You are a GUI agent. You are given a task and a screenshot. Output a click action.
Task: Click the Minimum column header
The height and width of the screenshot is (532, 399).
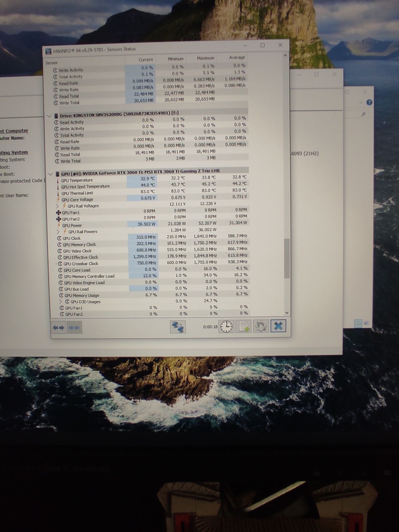pos(175,59)
